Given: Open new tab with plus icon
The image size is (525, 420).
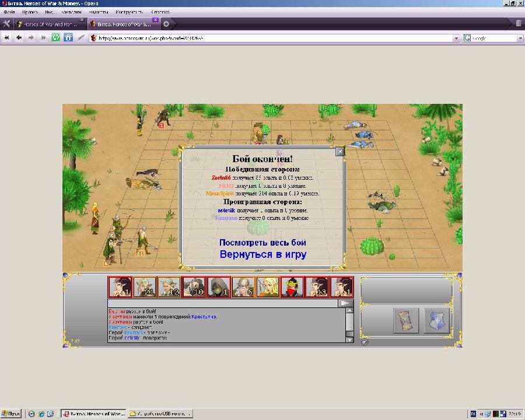Looking at the screenshot, I should coord(166,24).
